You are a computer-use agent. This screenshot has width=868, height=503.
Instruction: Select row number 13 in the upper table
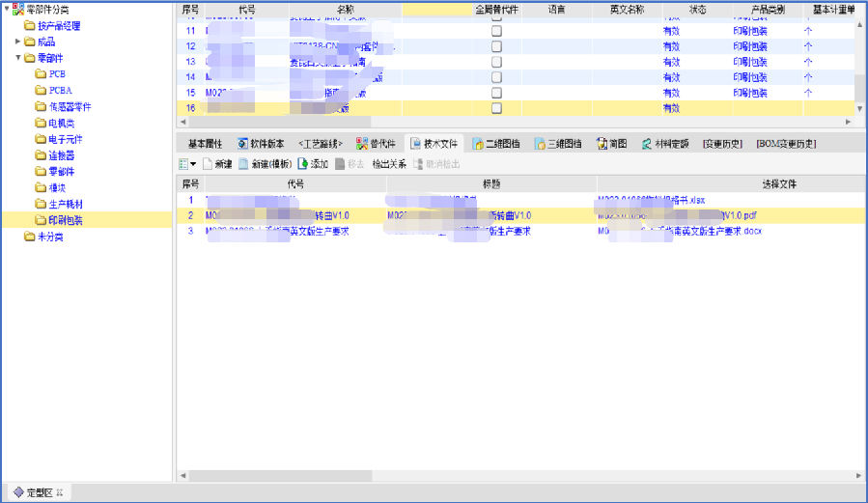point(190,62)
